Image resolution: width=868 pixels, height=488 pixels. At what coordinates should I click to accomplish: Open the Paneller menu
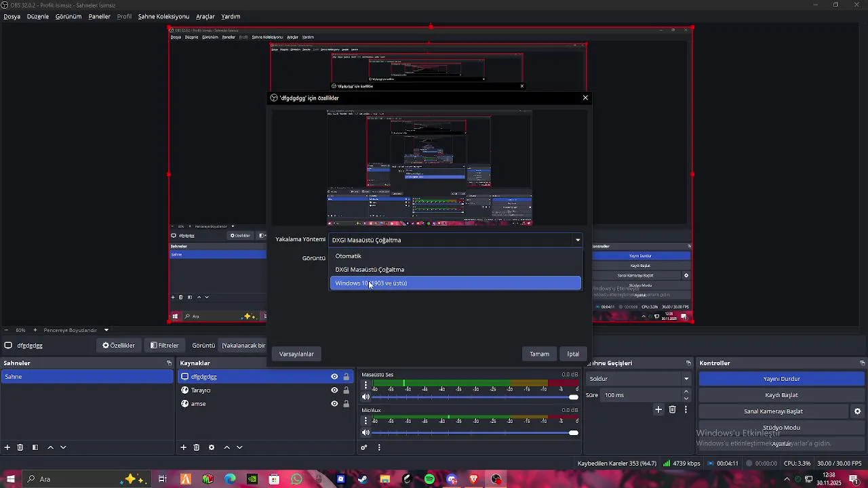(x=100, y=16)
